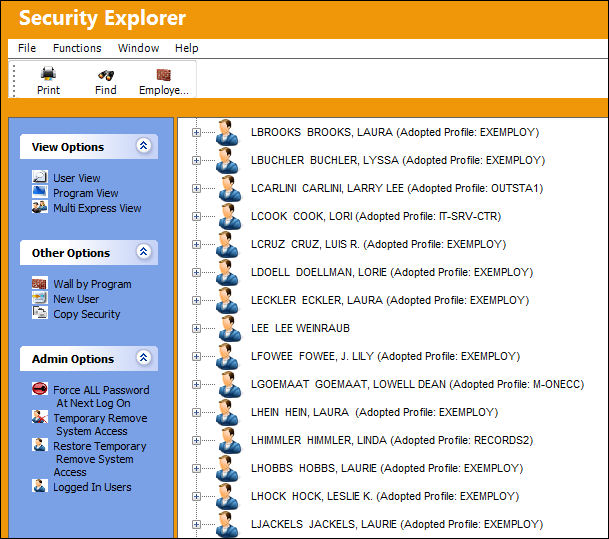Choose Temporary Remove System Access link
The image size is (609, 539).
click(100, 424)
